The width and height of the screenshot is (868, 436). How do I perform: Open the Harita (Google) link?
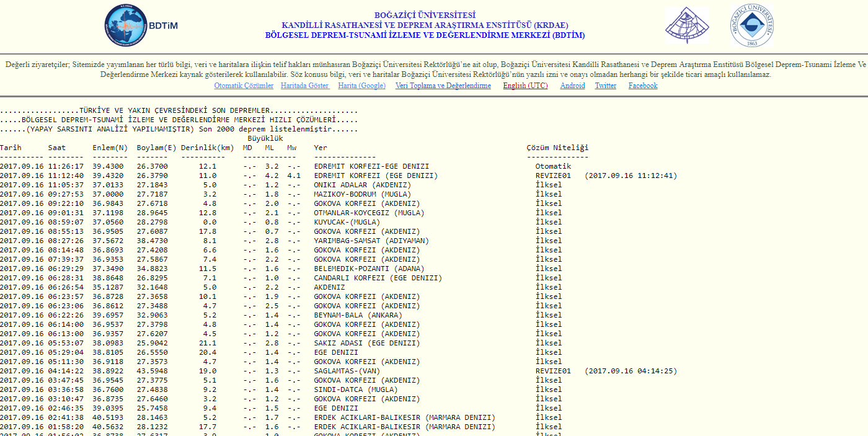click(x=361, y=86)
